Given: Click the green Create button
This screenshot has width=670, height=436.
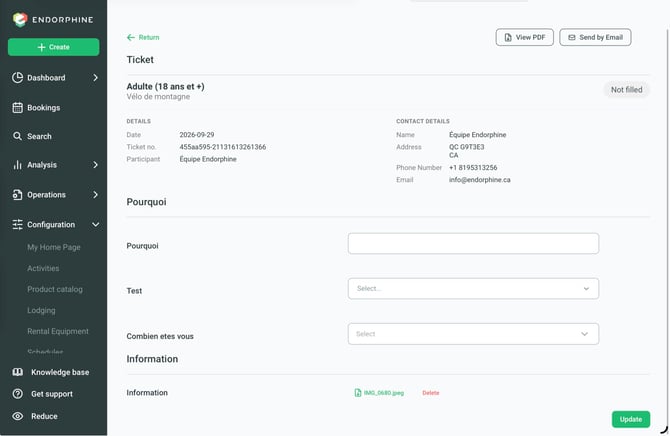Looking at the screenshot, I should tap(53, 47).
